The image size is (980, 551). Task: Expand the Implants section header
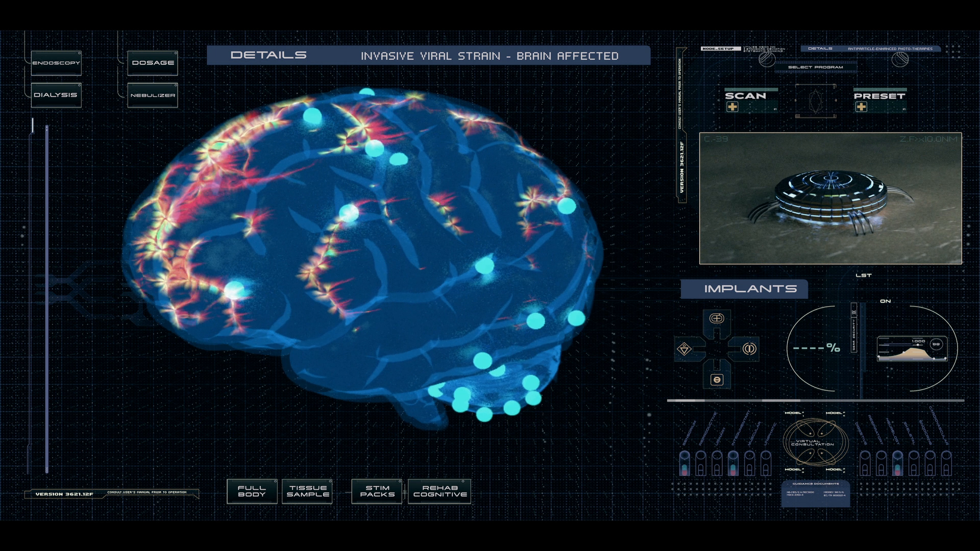[x=744, y=289]
